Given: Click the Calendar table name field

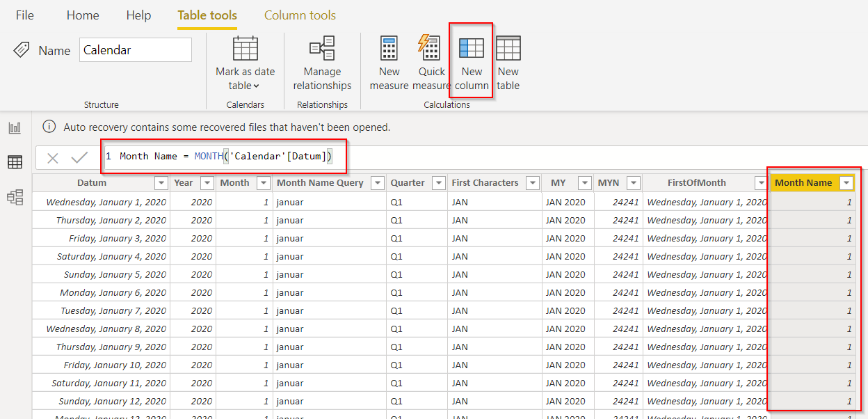Looking at the screenshot, I should [x=135, y=50].
